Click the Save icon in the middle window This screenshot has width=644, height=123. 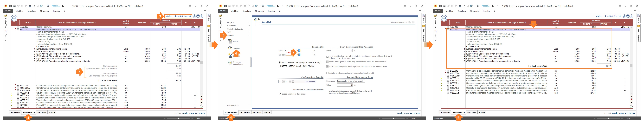click(225, 6)
